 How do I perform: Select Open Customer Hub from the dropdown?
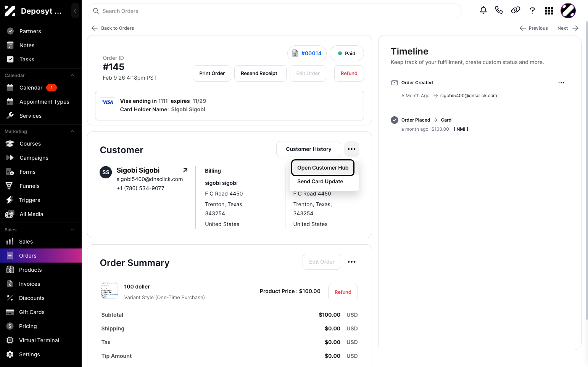point(323,168)
